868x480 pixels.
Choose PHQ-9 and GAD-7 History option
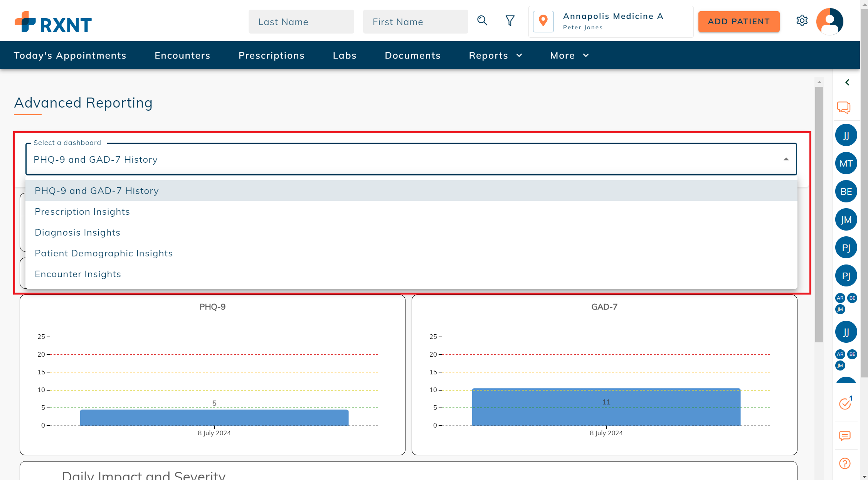[x=411, y=190]
